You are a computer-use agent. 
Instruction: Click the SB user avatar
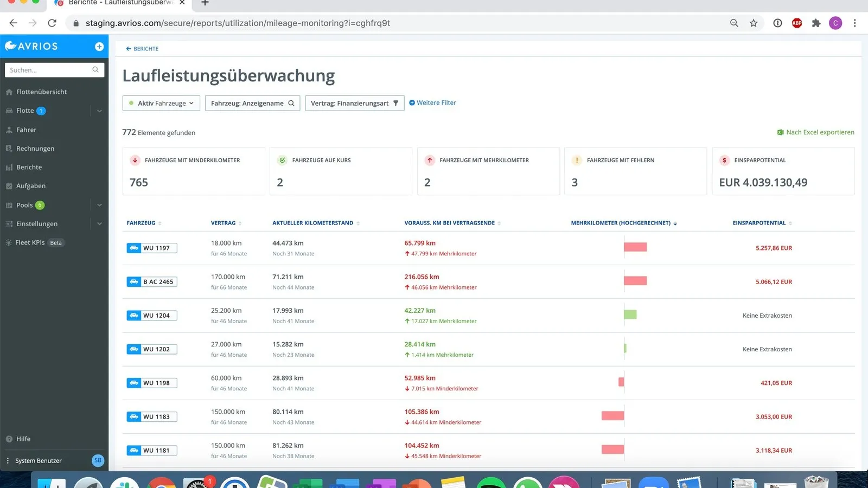(x=98, y=460)
